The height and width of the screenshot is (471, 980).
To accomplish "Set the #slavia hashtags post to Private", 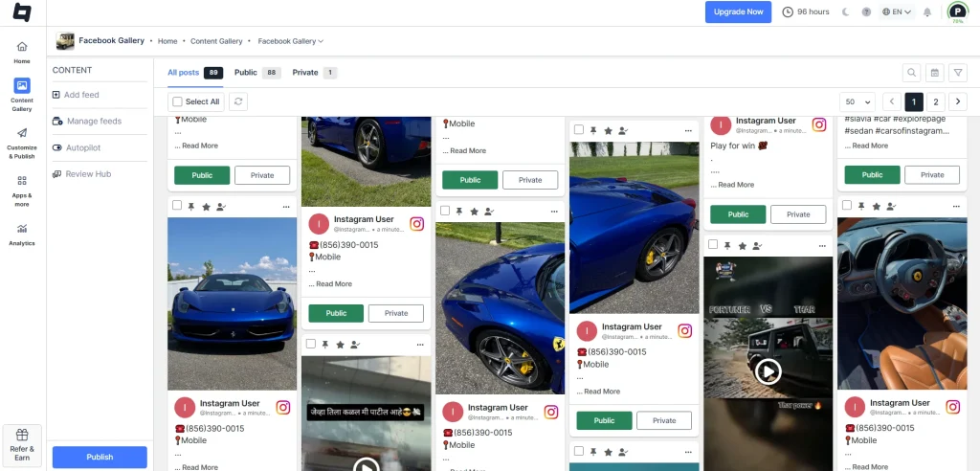I will [x=932, y=175].
